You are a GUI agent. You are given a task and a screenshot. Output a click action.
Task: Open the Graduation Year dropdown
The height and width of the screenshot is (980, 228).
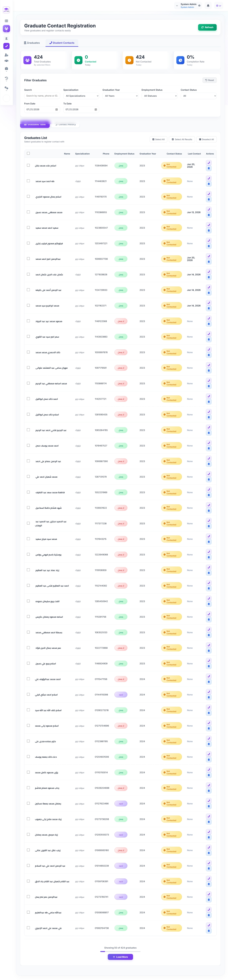[121, 96]
